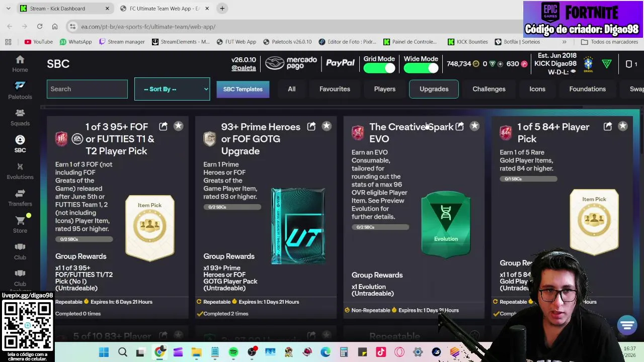The image size is (644, 362).
Task: Open Windows taskbar search
Action: pyautogui.click(x=122, y=352)
